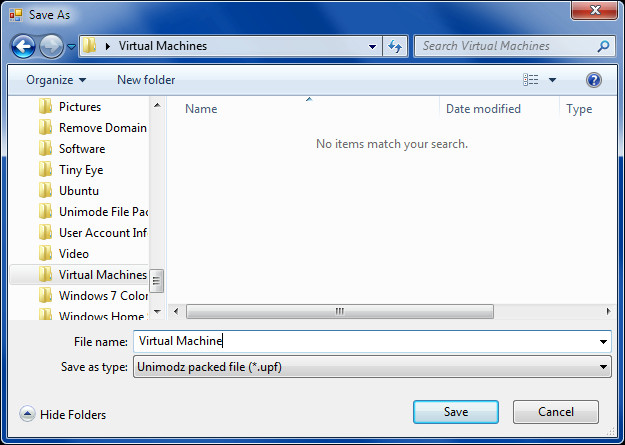Image resolution: width=625 pixels, height=445 pixels.
Task: Click the search magnifier icon
Action: pyautogui.click(x=603, y=46)
